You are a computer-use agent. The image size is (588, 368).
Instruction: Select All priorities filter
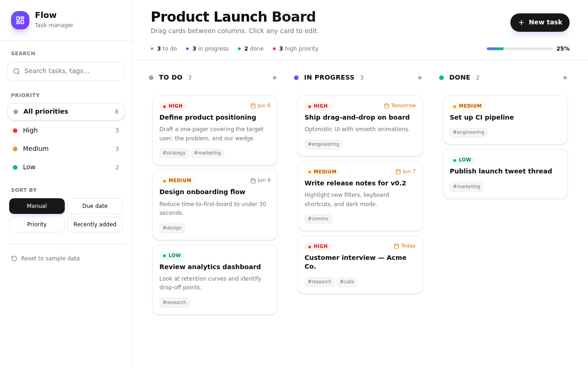point(66,112)
